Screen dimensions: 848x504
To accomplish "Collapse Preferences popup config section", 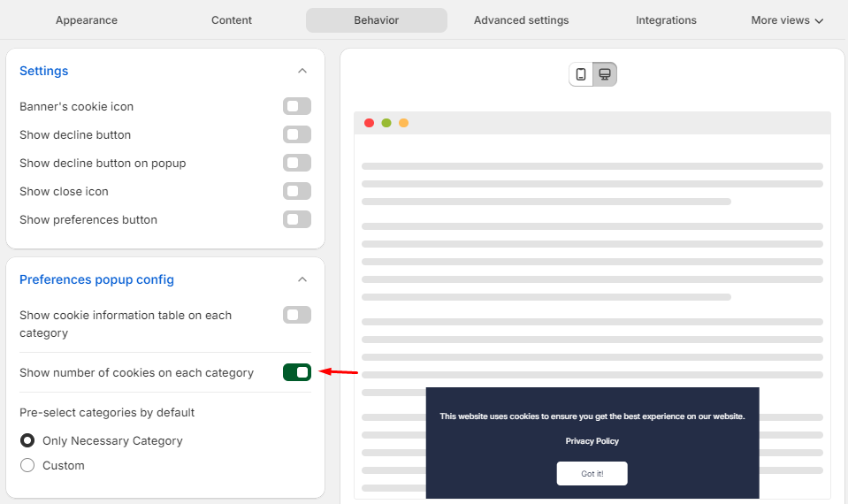I will point(302,279).
